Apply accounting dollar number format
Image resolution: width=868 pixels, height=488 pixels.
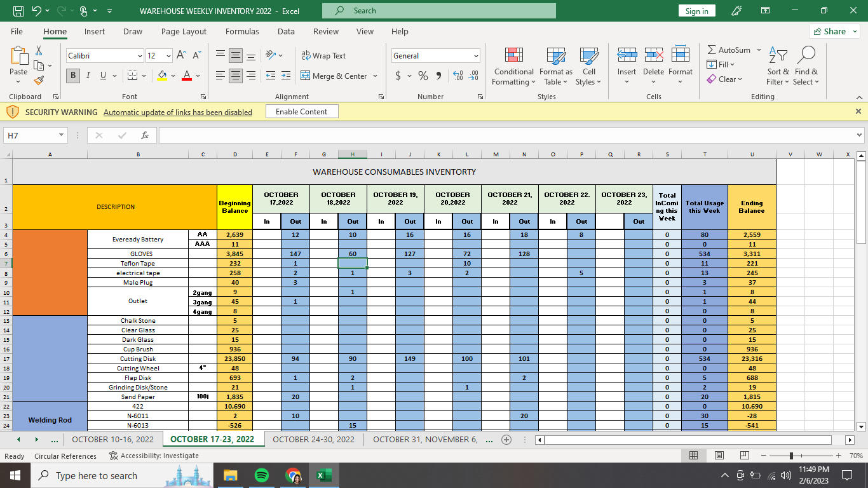[398, 76]
